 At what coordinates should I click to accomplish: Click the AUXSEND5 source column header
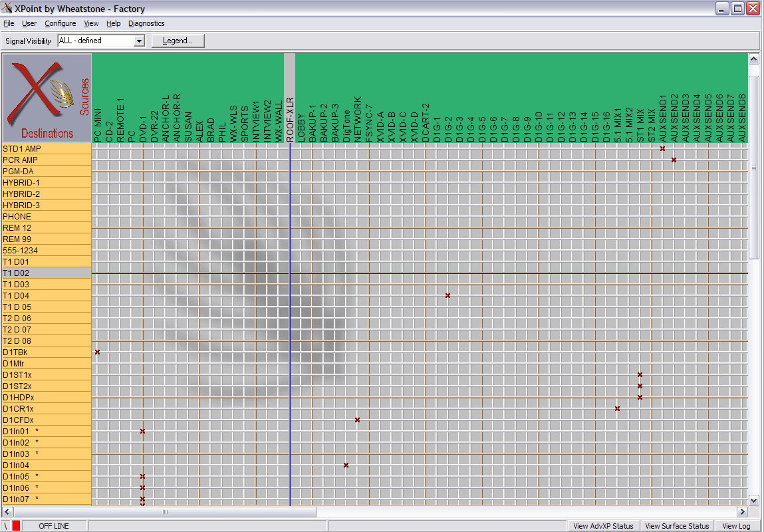708,98
